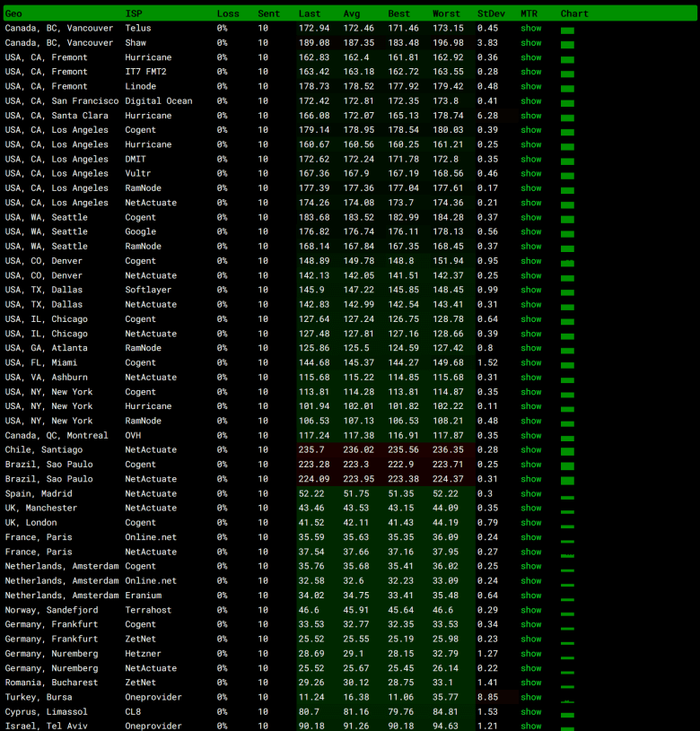Click 'Eranium' ISP cell
The image size is (700, 731).
[144, 596]
